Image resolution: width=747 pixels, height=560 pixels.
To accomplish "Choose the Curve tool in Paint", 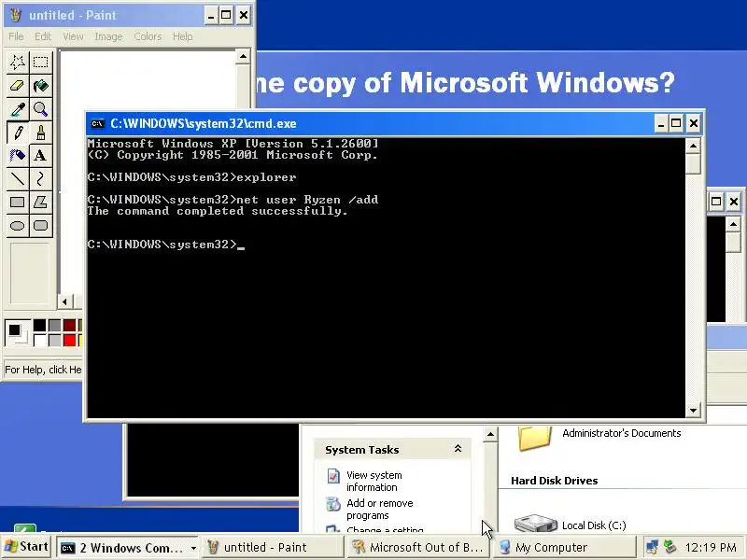I will (x=40, y=178).
